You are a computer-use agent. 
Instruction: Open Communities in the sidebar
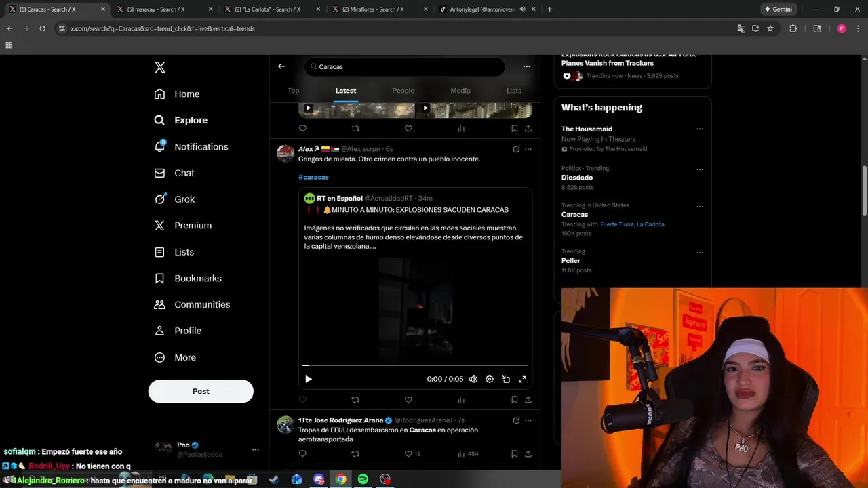click(193, 304)
